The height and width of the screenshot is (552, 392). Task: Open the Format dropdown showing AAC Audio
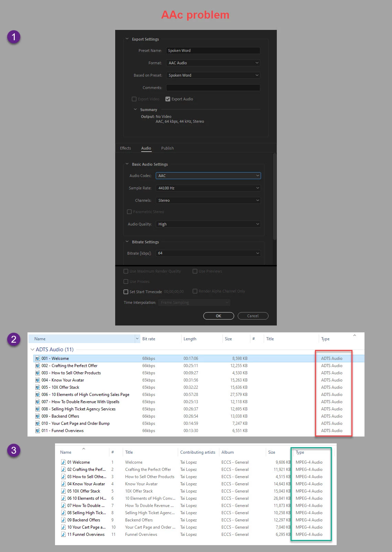point(213,63)
